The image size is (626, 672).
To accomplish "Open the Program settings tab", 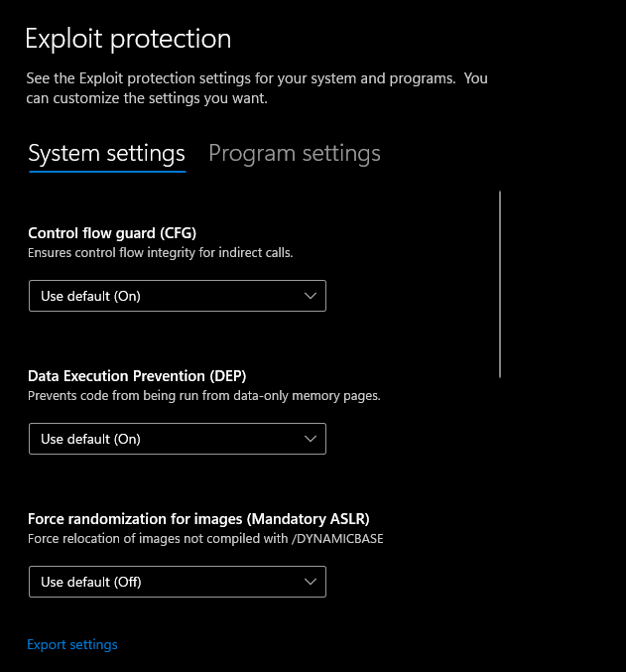I will 295,154.
